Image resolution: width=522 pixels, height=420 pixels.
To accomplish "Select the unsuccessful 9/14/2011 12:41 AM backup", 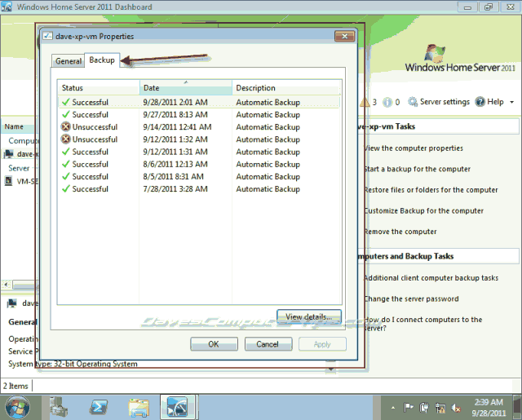I will tap(199, 126).
